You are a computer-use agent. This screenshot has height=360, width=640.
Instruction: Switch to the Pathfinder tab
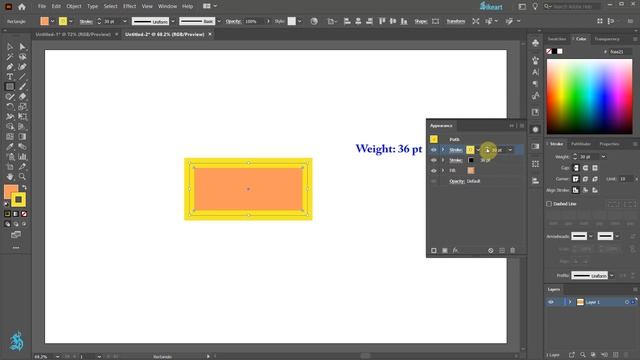click(x=581, y=144)
